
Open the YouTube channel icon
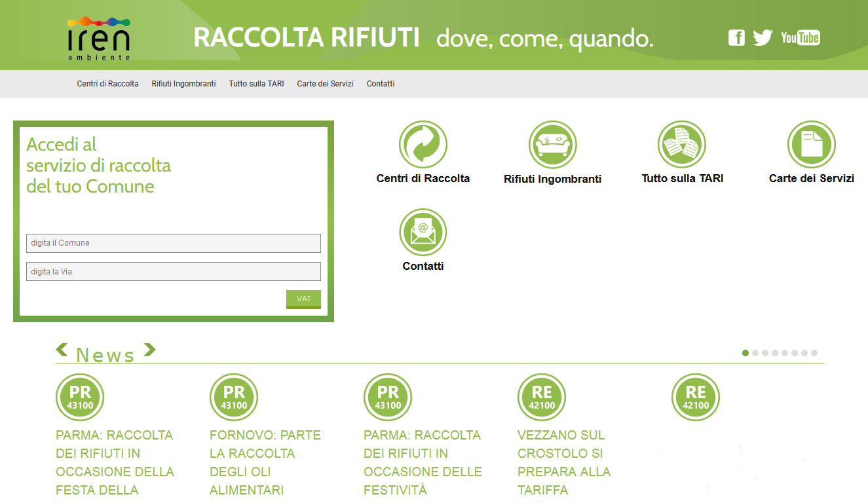point(800,38)
